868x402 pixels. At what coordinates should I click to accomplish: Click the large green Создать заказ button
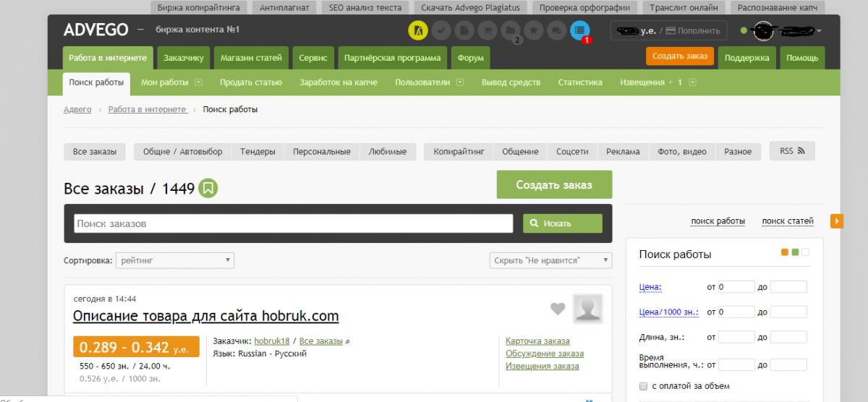554,185
